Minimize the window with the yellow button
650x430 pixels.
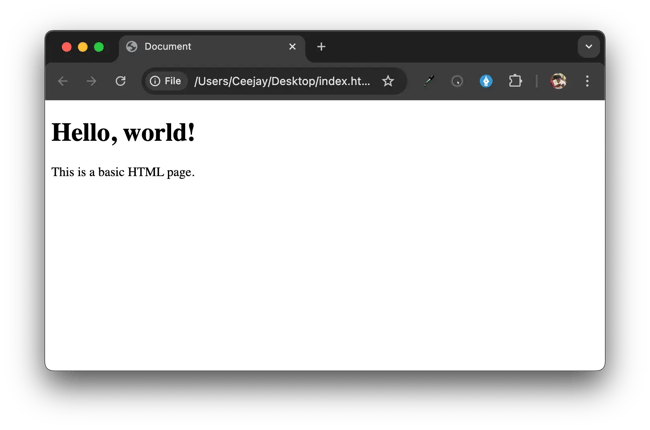point(83,47)
